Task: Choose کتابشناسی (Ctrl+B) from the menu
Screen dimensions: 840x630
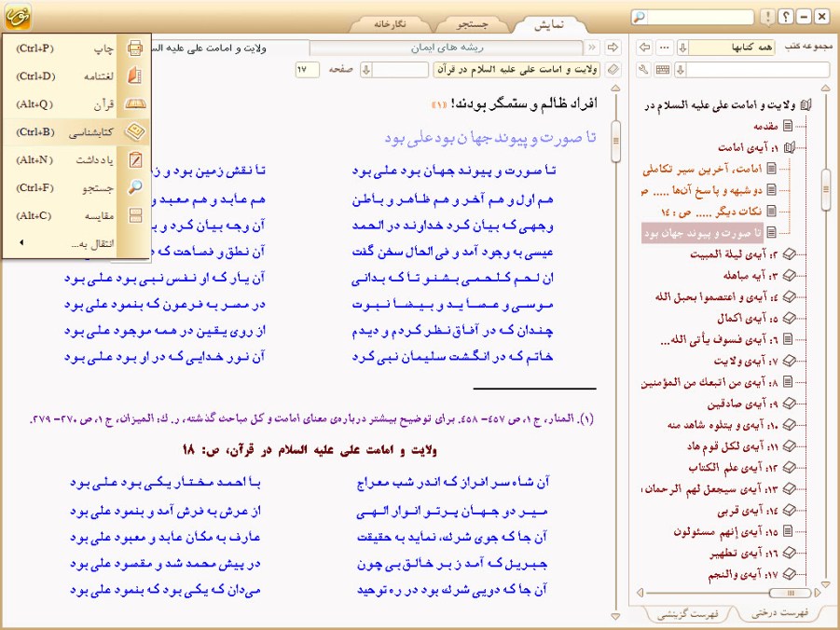Action: pos(76,131)
